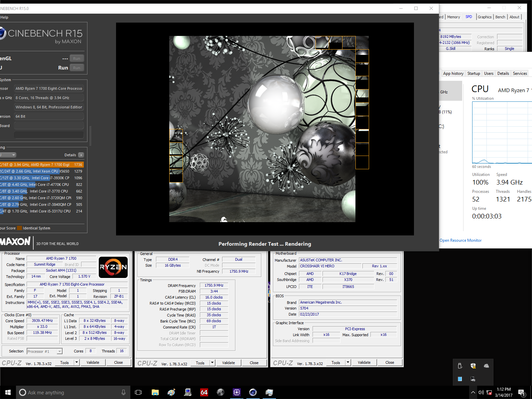Click Validate in the CPU-Z Memory window
The height and width of the screenshot is (399, 532).
[228, 363]
